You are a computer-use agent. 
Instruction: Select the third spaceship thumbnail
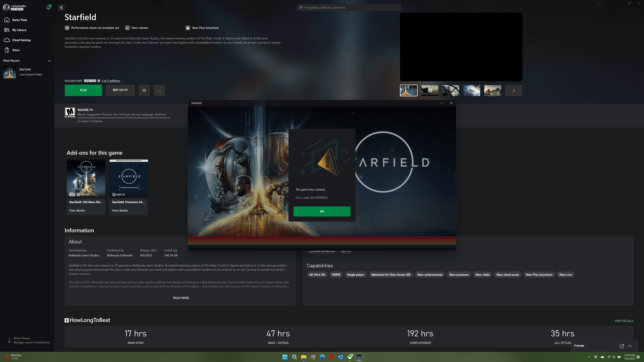click(451, 90)
